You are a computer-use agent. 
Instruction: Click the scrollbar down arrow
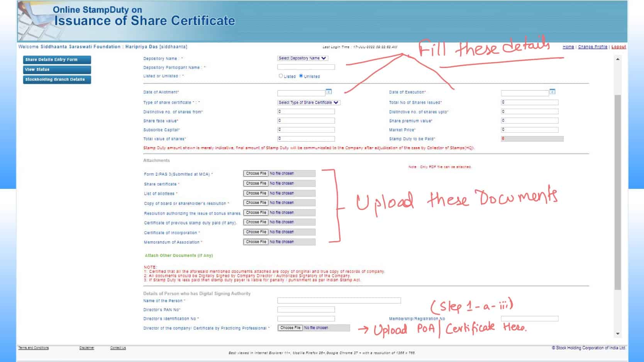[x=617, y=333]
